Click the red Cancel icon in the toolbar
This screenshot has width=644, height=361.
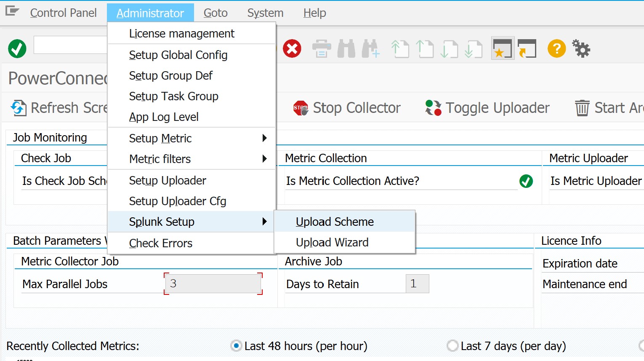pos(293,48)
